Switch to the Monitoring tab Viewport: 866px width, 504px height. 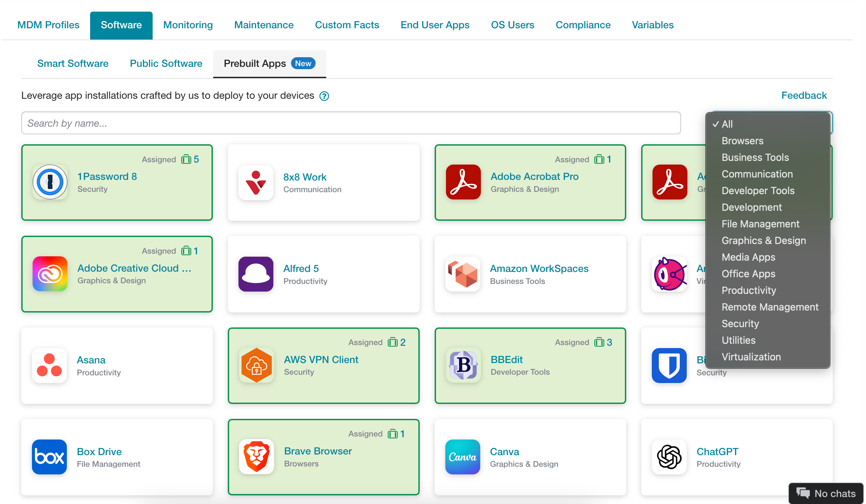click(x=188, y=25)
